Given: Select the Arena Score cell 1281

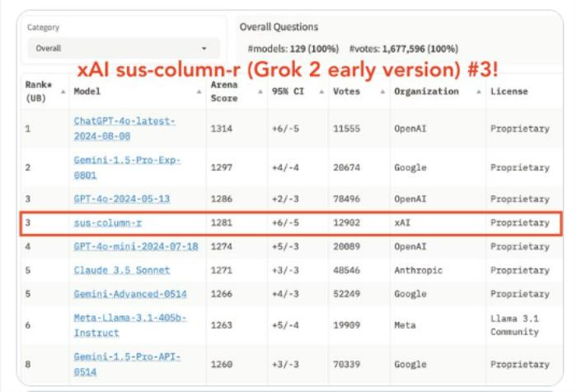Looking at the screenshot, I should point(222,223).
